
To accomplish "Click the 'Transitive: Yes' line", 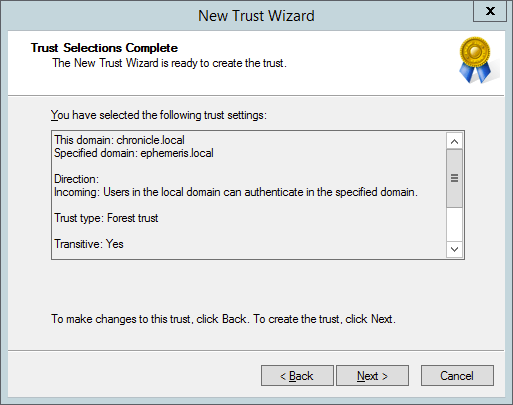I will 89,244.
